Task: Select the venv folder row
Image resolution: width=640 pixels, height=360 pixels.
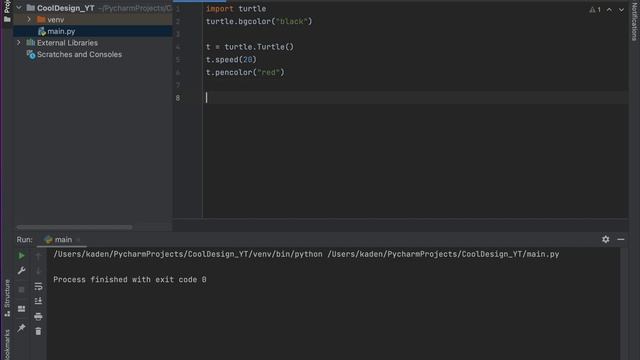Action: point(93,20)
